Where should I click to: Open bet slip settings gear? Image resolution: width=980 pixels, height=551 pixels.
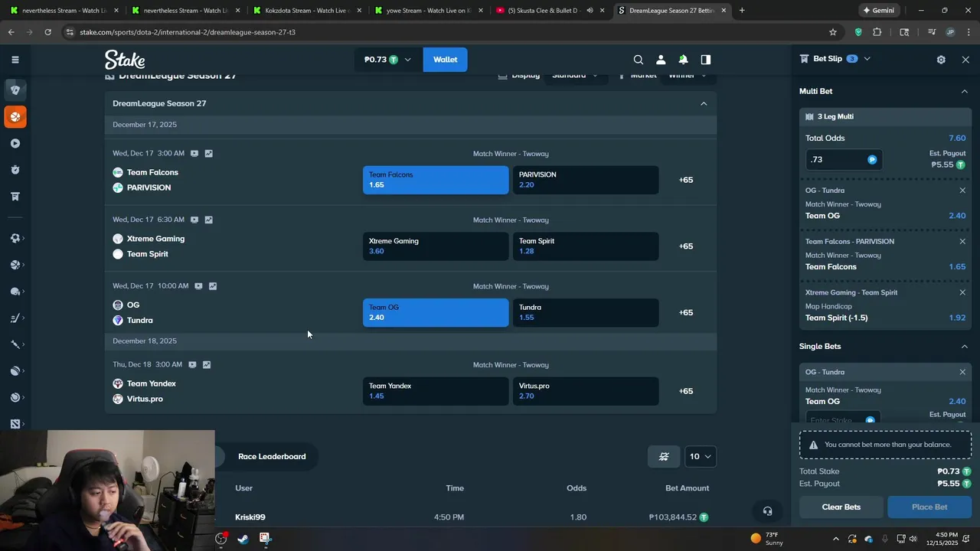941,60
